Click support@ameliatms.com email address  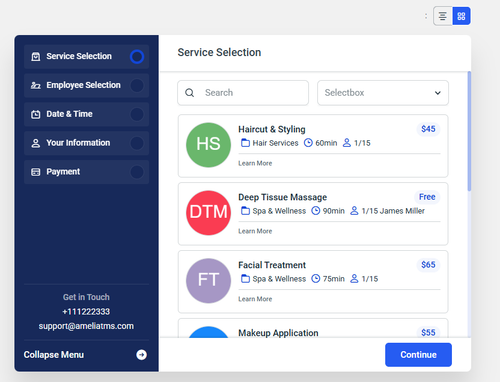tap(86, 326)
